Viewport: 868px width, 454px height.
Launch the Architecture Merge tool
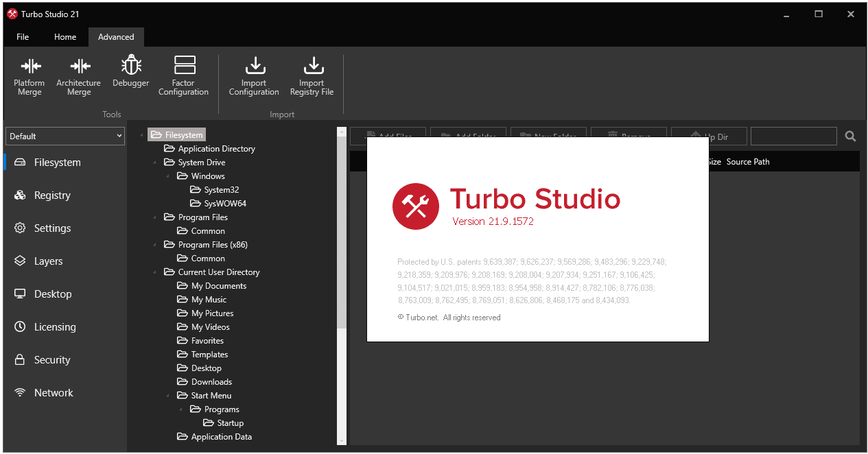pyautogui.click(x=79, y=76)
